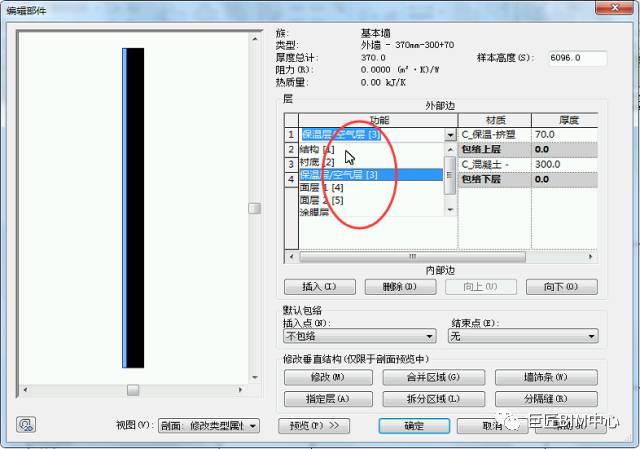The image size is (640, 449).
Task: Click the preview pane horizontal scrollbar thumb
Action: tap(133, 390)
